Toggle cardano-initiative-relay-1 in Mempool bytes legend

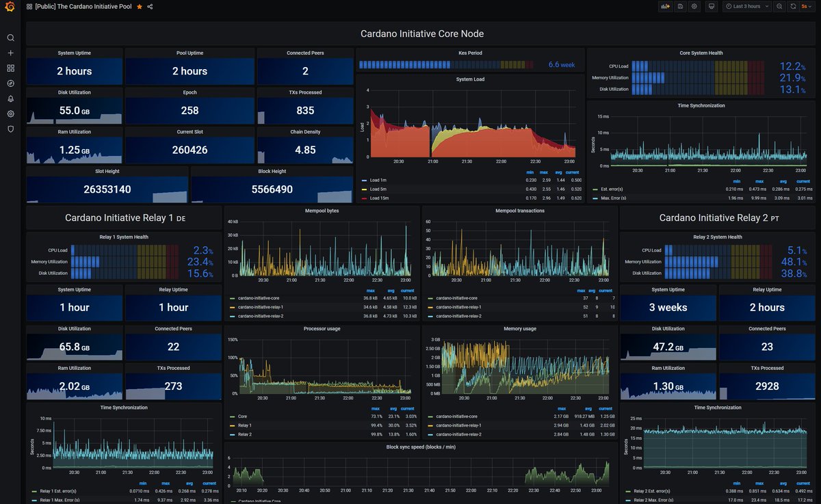click(261, 307)
